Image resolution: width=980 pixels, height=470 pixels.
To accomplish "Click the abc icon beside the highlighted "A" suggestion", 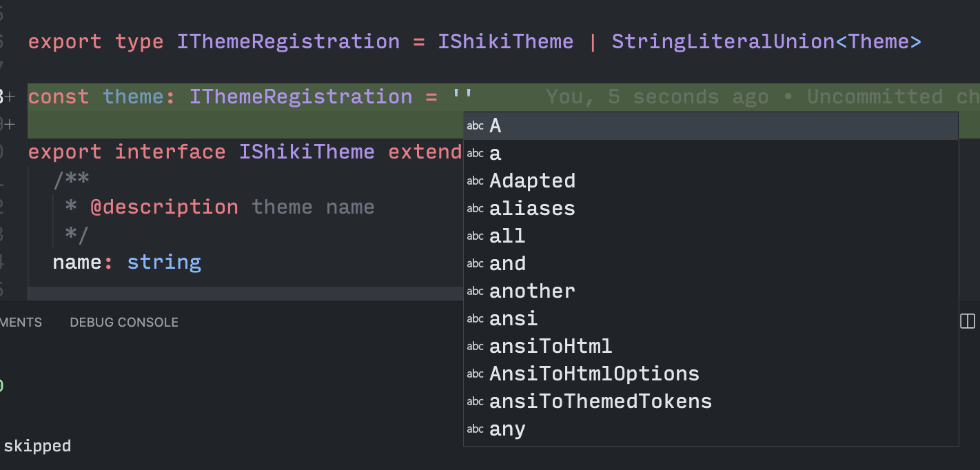I will 476,125.
